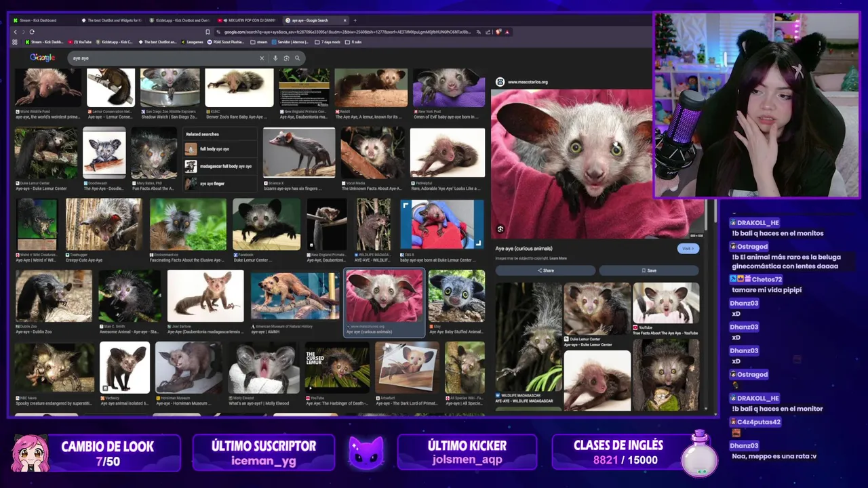Screen dimensions: 868x488
Task: Open search by image camera icon
Action: click(x=286, y=58)
